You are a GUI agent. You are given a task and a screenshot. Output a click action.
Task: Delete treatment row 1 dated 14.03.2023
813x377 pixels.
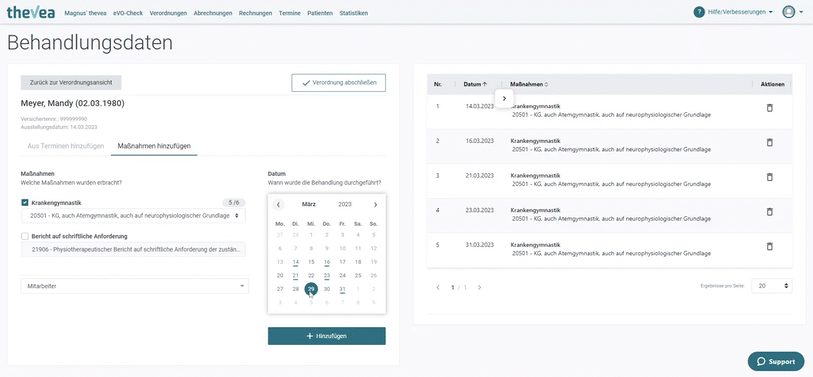pos(769,108)
